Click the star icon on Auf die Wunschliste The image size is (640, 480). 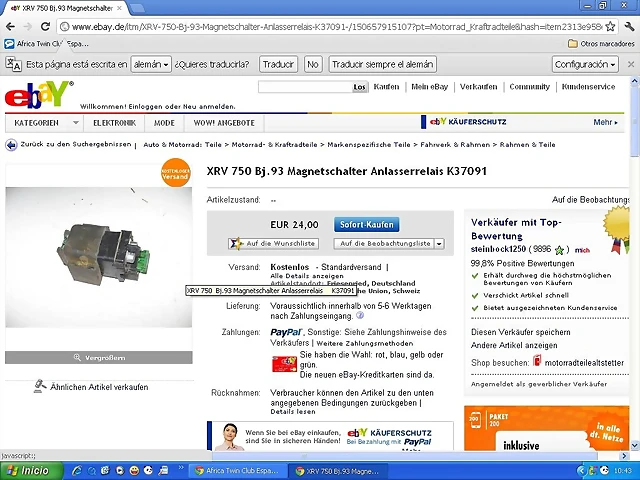[x=237, y=243]
